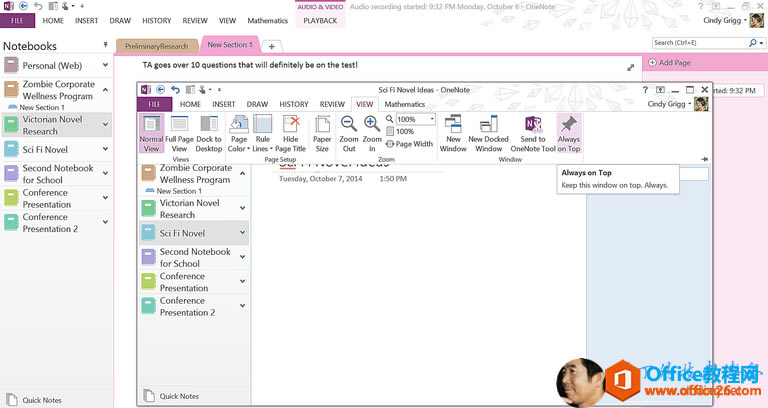Screen dimensions: 768x408
Task: Toggle Always on Top pin
Action: pos(569,134)
